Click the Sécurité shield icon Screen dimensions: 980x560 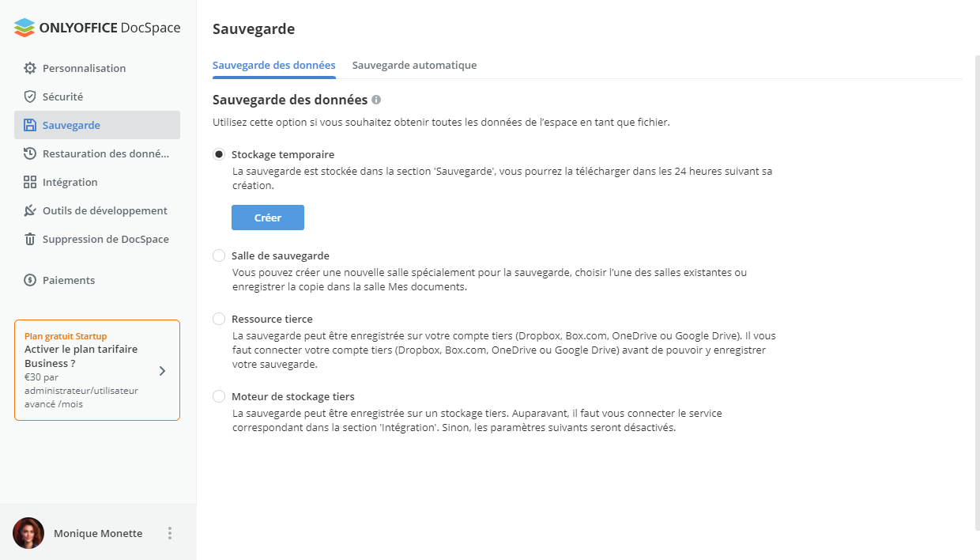click(x=30, y=96)
